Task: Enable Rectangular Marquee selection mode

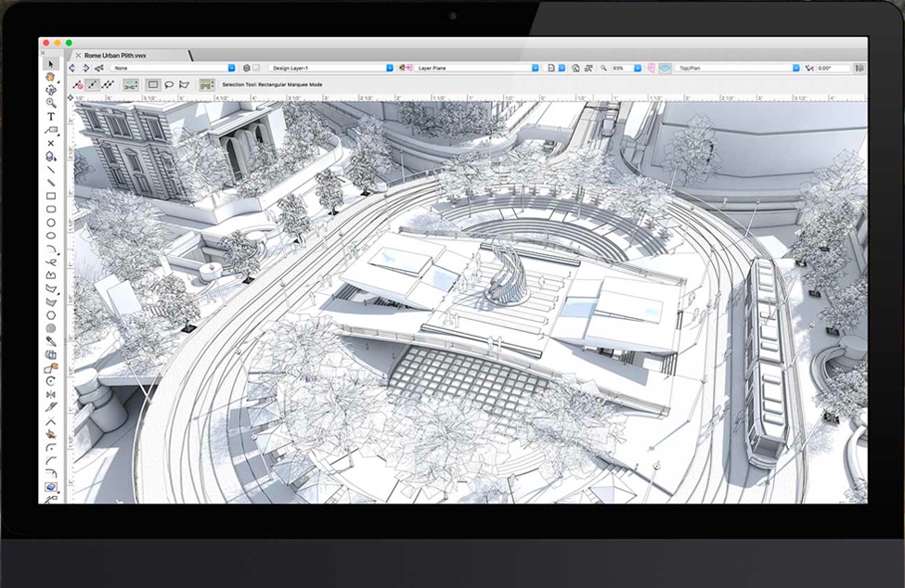Action: click(153, 84)
